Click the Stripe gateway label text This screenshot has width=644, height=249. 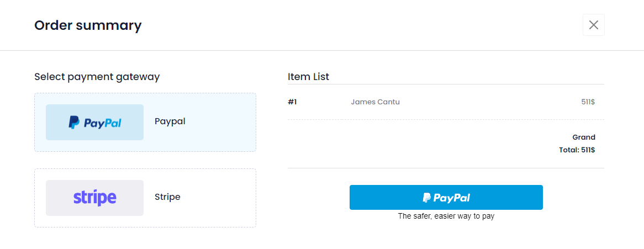[x=167, y=197]
